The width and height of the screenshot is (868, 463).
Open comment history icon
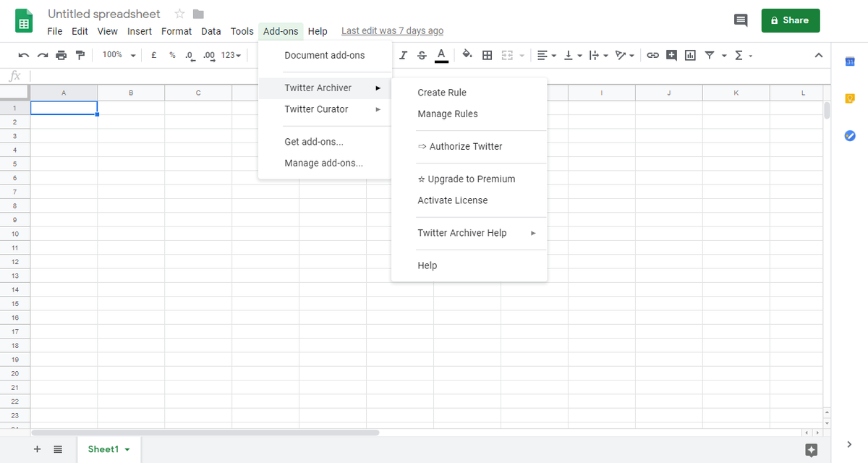point(741,20)
